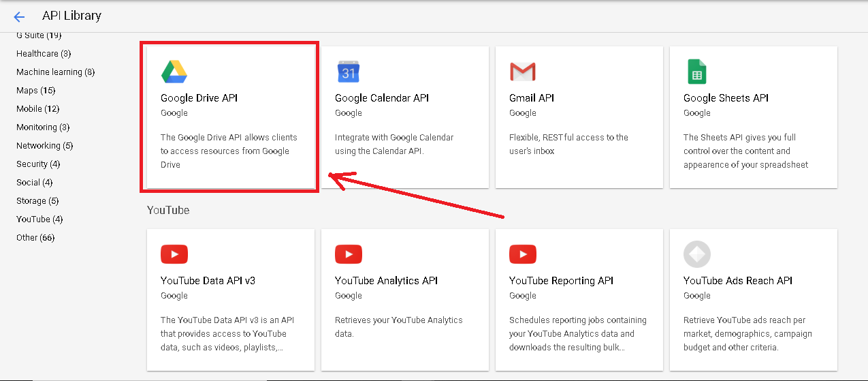Filter by Maps (15) category
The image size is (868, 381).
[35, 91]
